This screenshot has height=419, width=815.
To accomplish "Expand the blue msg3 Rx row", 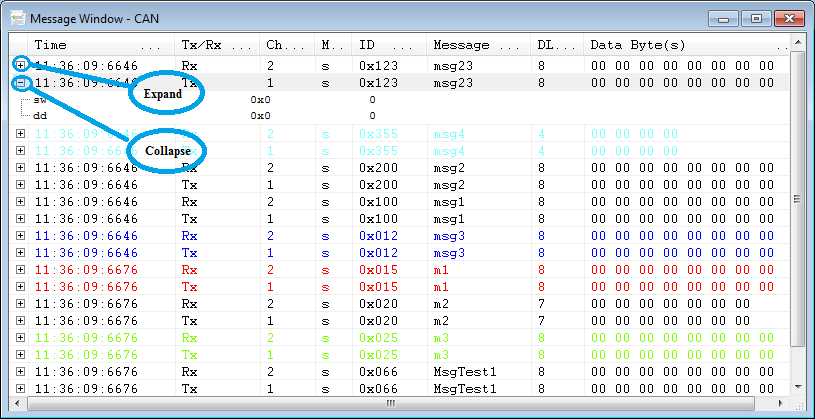I will [20, 236].
